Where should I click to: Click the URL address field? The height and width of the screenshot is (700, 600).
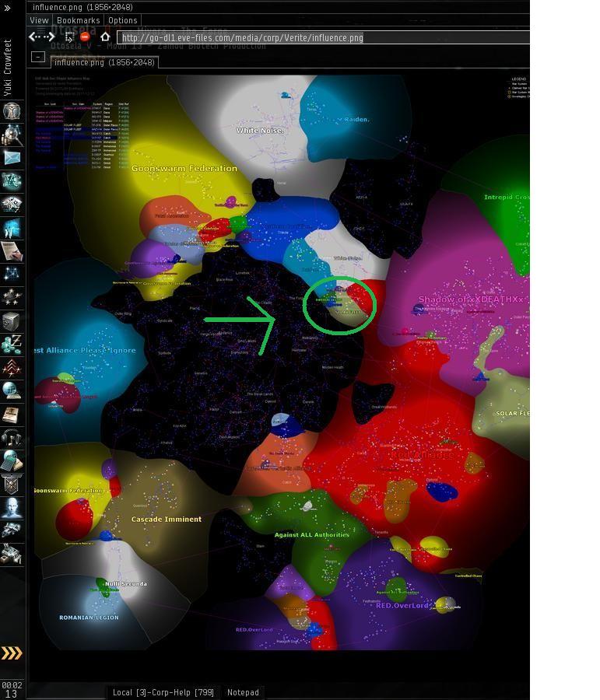click(x=324, y=37)
